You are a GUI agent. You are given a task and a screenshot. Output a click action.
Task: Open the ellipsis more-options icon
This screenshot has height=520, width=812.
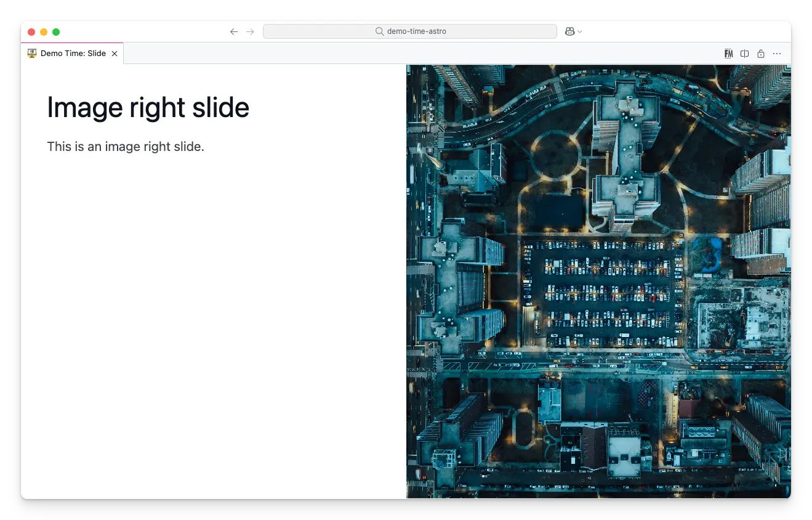pyautogui.click(x=777, y=54)
